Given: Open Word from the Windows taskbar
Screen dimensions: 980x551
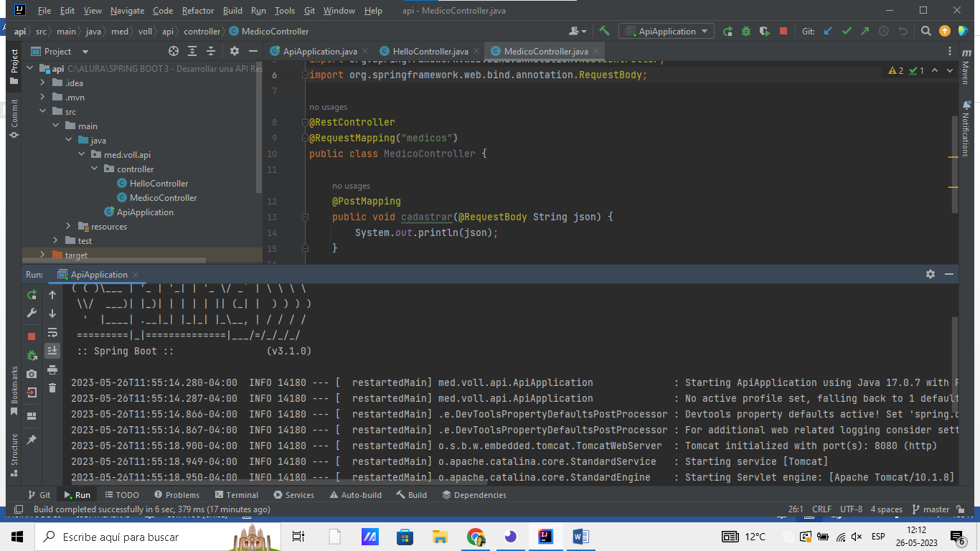Looking at the screenshot, I should (x=580, y=536).
